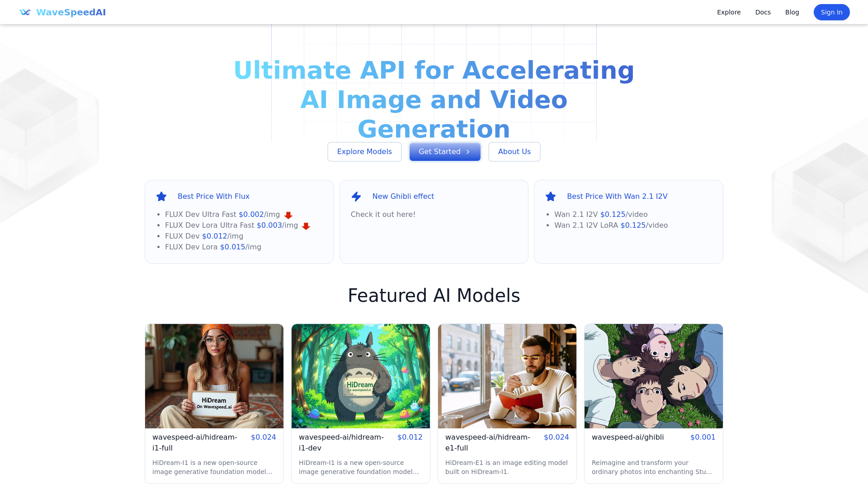Image resolution: width=868 pixels, height=488 pixels.
Task: Click the $0.001 price on ghibli card
Action: coord(703,437)
